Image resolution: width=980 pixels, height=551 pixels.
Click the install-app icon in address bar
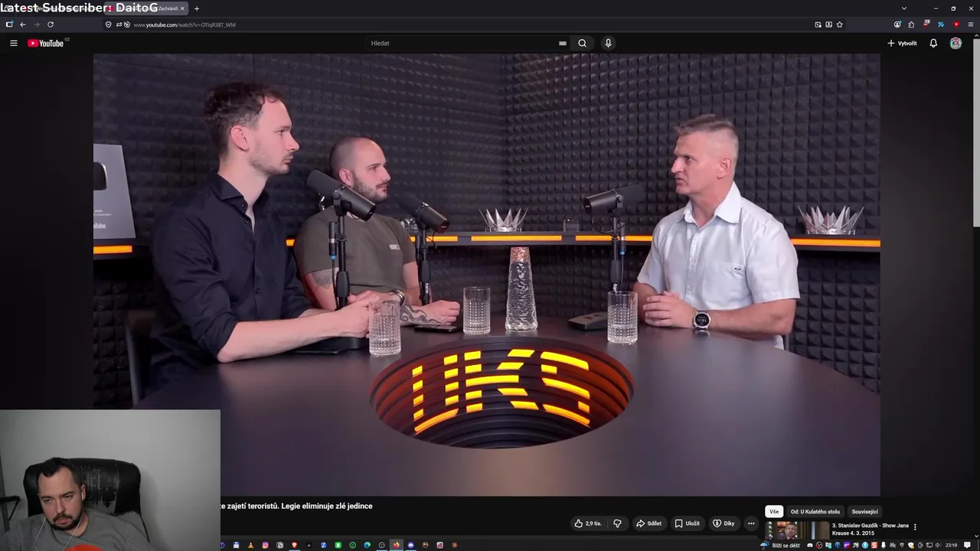828,24
